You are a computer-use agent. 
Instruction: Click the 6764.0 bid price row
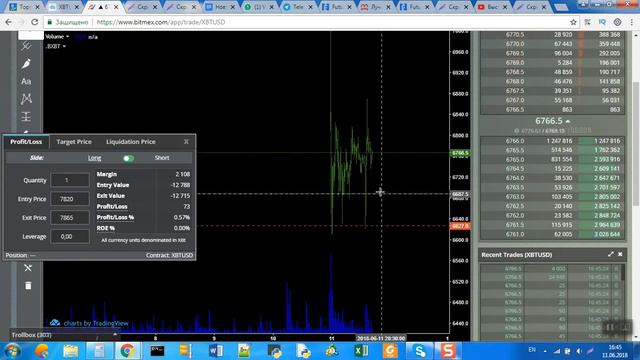click(x=552, y=178)
